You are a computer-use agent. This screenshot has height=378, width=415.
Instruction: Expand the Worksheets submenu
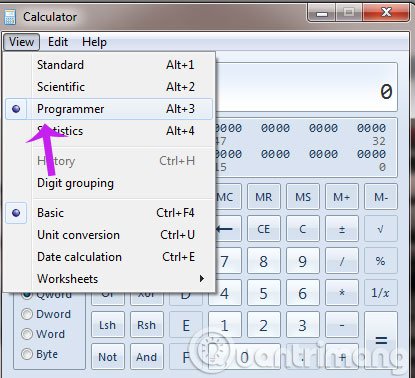pyautogui.click(x=109, y=279)
